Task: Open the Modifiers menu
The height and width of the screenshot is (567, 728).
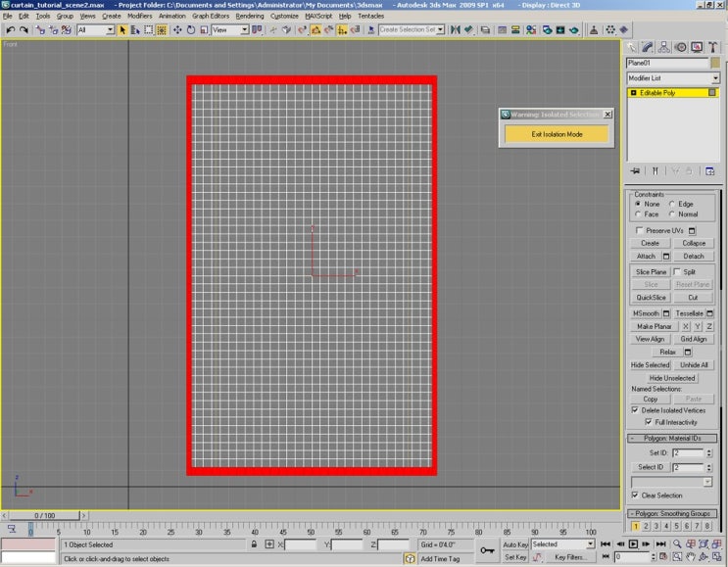Action: [x=139, y=16]
